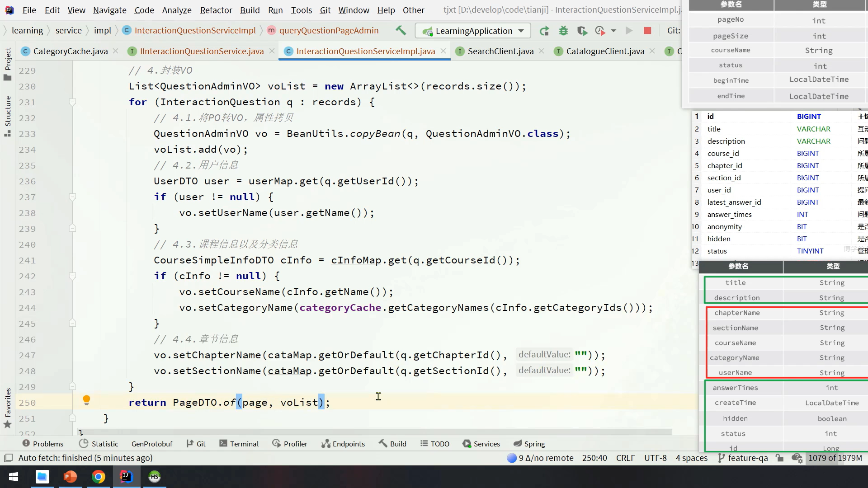Open the Structure tool window sidebar

coord(8,116)
